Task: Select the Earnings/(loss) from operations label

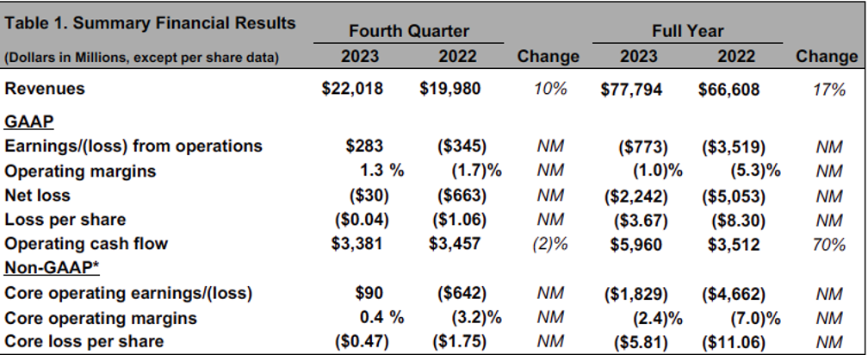Action: (x=133, y=146)
